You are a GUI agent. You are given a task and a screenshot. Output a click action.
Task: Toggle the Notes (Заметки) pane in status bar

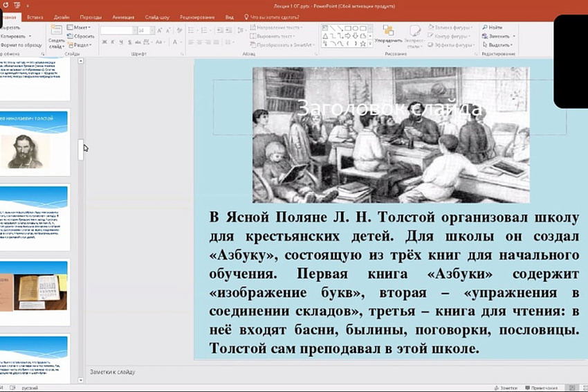506,388
